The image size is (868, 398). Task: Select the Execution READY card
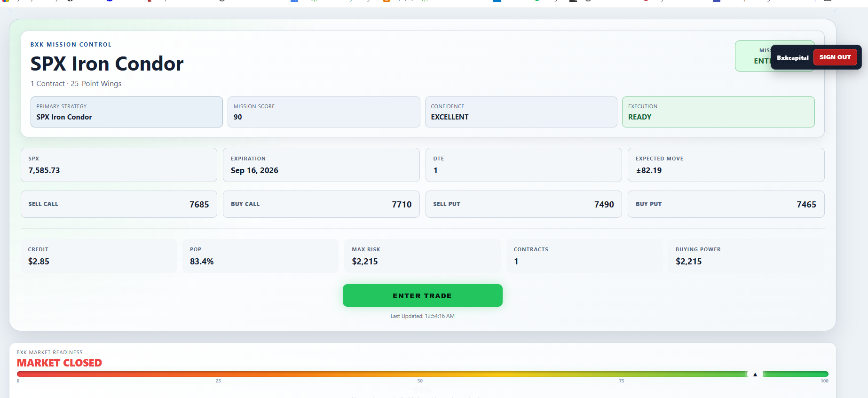coord(718,112)
